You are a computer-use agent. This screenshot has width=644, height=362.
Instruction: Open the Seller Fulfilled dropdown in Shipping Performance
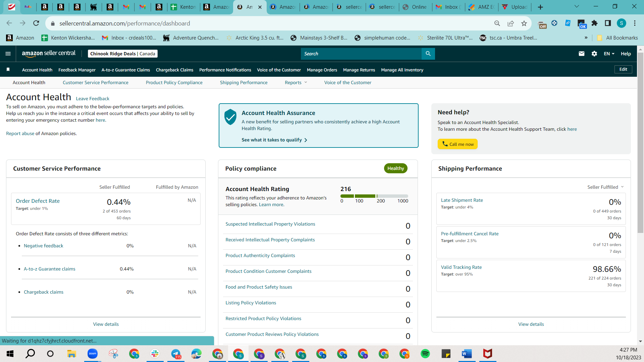[x=605, y=187]
